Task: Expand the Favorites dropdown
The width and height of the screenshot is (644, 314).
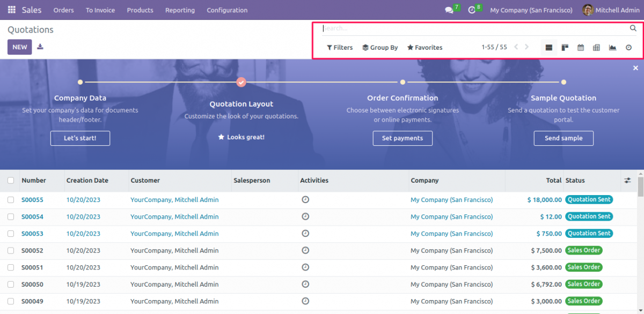Action: [x=425, y=48]
